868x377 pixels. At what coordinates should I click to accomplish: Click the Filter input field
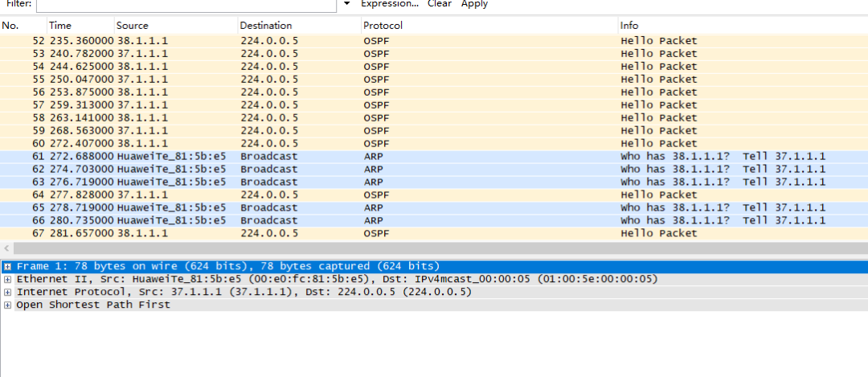click(186, 5)
